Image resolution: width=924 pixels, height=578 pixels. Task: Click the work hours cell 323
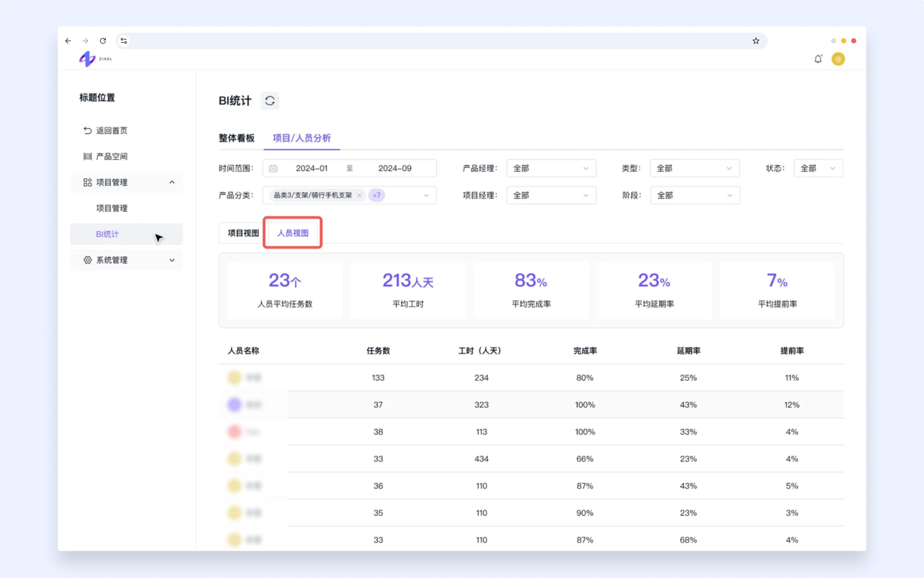(x=481, y=404)
